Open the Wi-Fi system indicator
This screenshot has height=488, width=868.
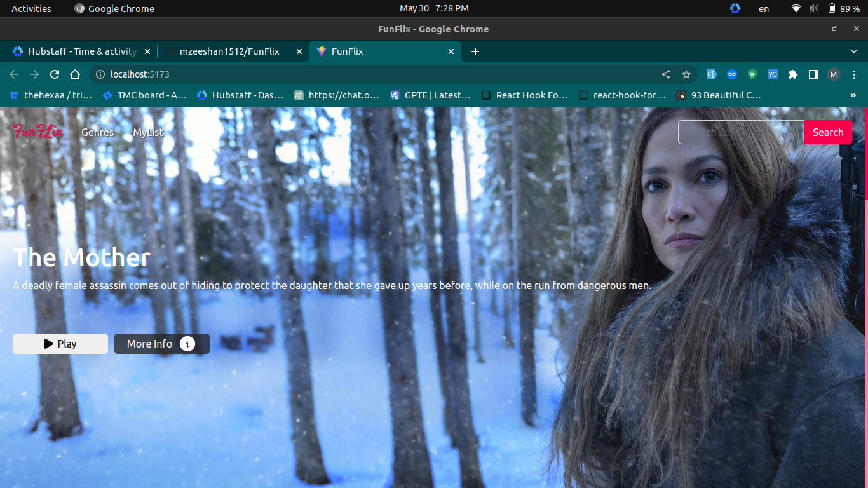[x=796, y=8]
